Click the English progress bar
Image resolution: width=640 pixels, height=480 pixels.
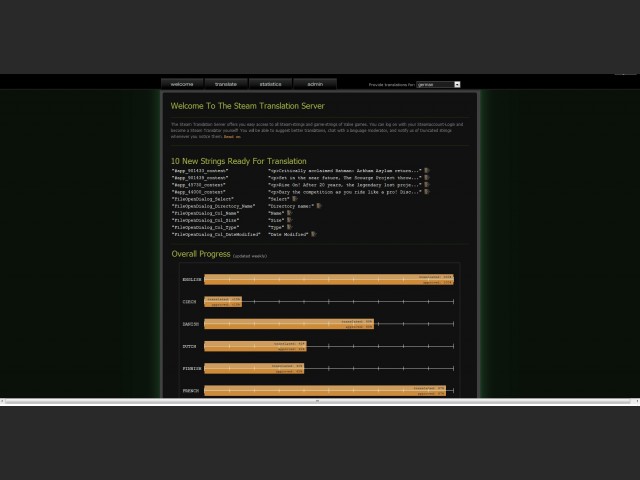[329, 280]
